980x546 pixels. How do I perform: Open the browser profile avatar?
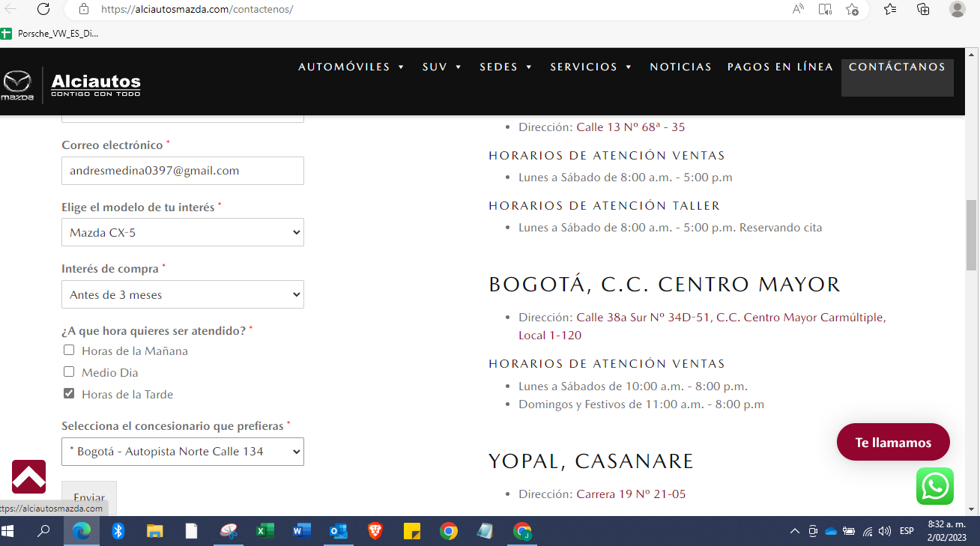[958, 9]
